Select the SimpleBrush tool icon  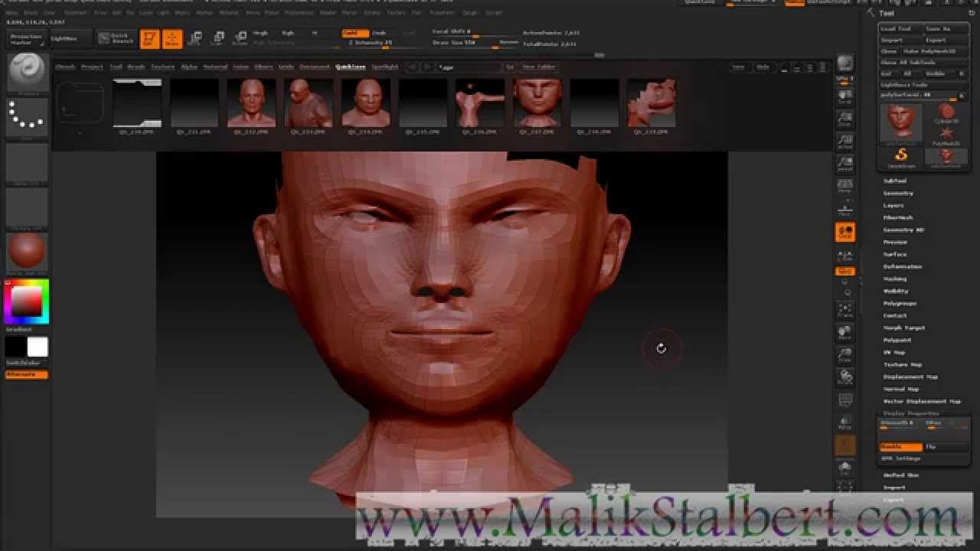click(x=901, y=158)
